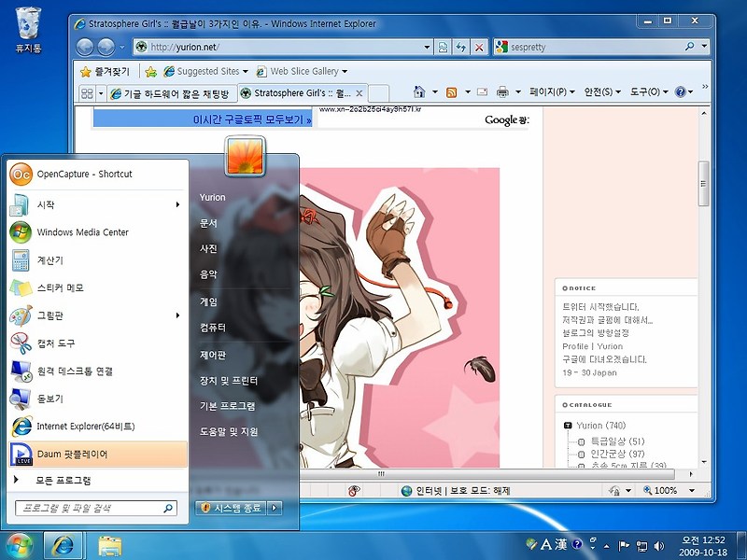The image size is (747, 560).
Task: Open OpenCapture - Shortcut from Start menu
Action: tap(98, 175)
